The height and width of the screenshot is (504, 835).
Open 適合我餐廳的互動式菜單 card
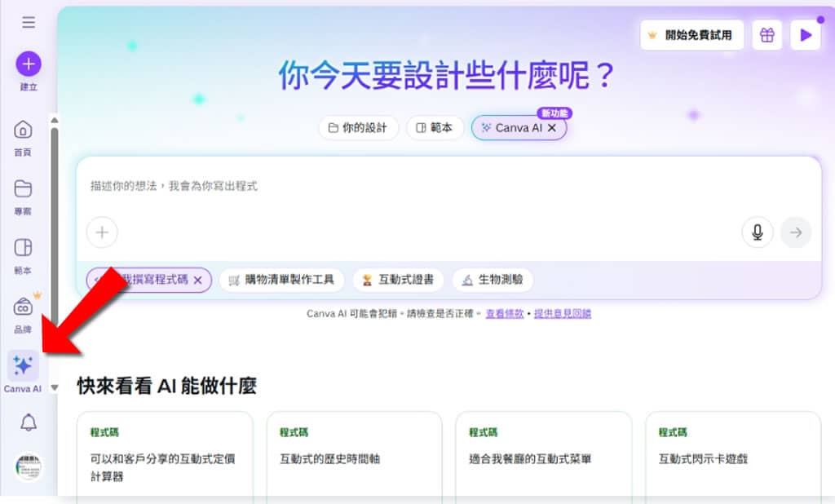(x=544, y=456)
